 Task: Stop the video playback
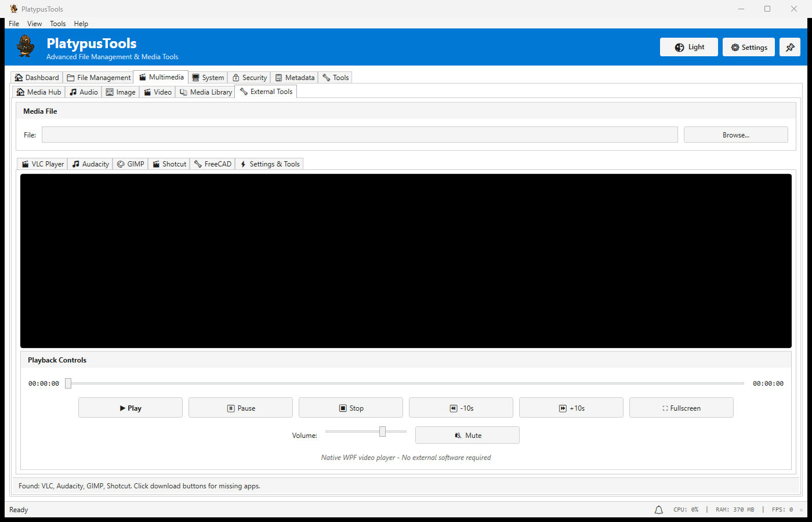pyautogui.click(x=350, y=408)
